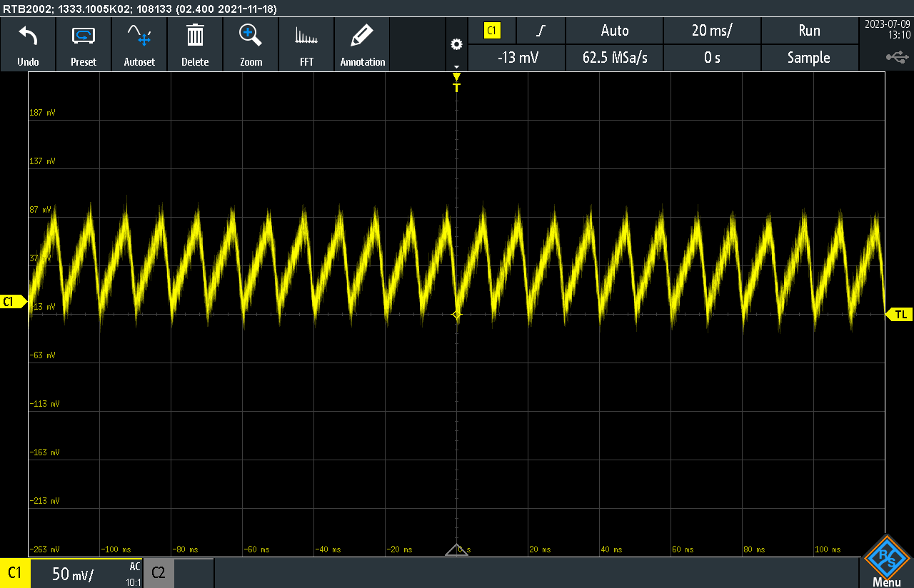This screenshot has height=588, width=914.
Task: Click the 187 mV axis label
Action: coord(42,113)
